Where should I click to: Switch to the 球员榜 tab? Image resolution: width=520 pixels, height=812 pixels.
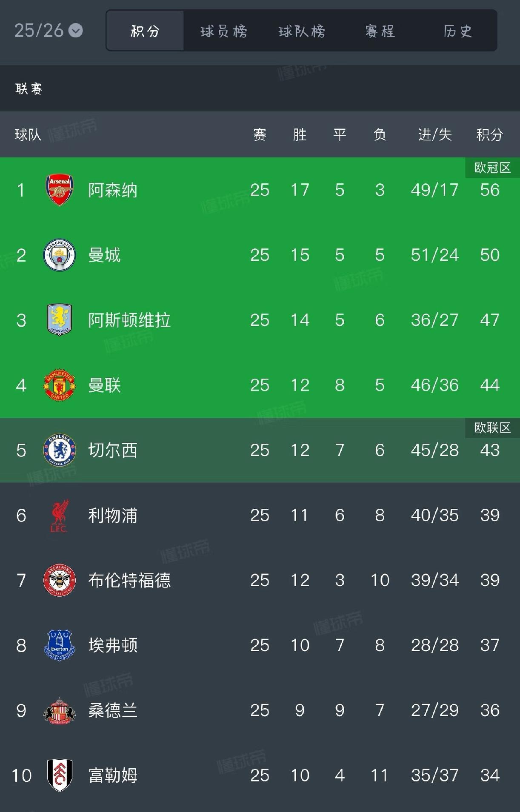point(223,31)
